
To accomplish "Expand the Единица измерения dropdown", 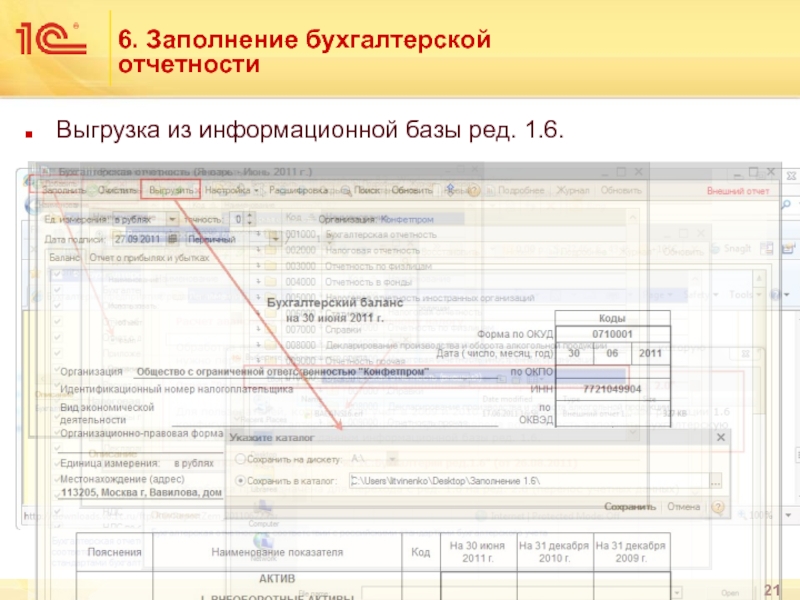I will click(x=171, y=218).
